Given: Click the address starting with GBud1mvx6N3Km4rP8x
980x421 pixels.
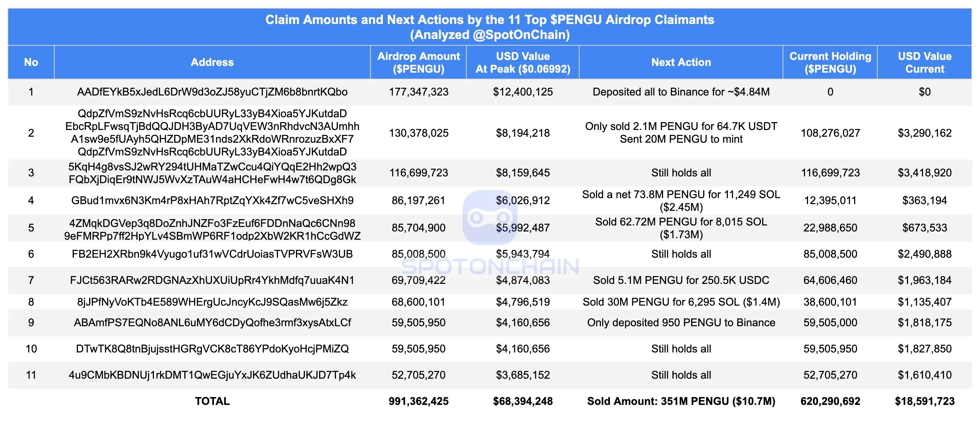Looking at the screenshot, I should click(212, 200).
